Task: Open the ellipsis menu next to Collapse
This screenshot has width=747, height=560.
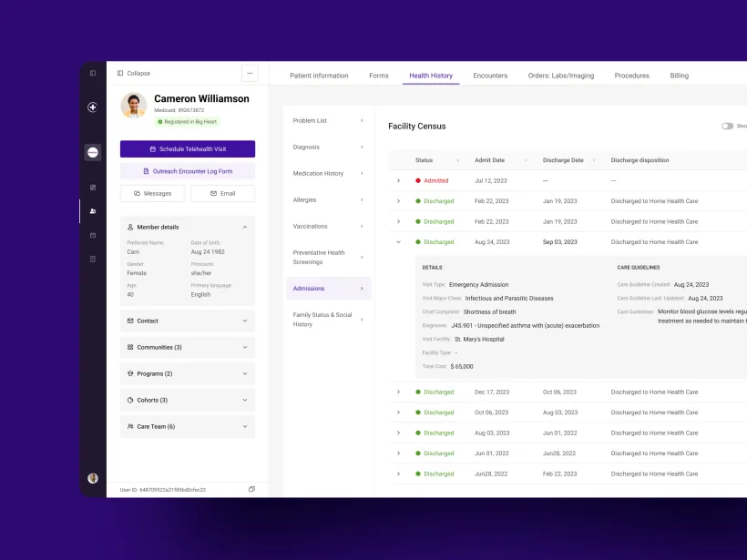Action: [x=250, y=73]
